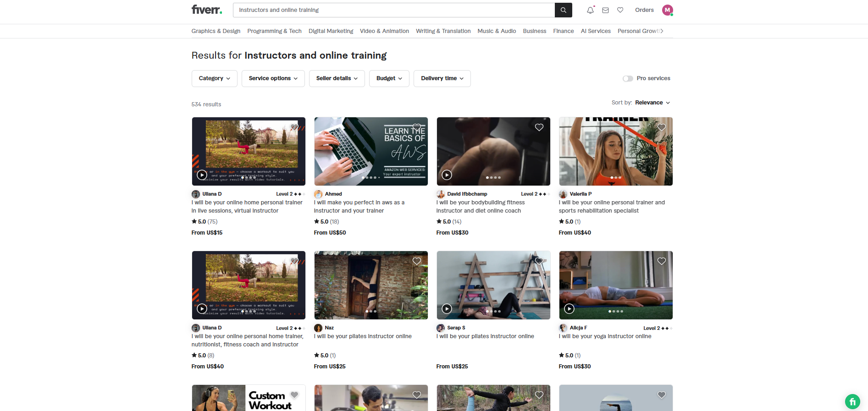Expand the Seller details filter
868x411 pixels.
[337, 78]
